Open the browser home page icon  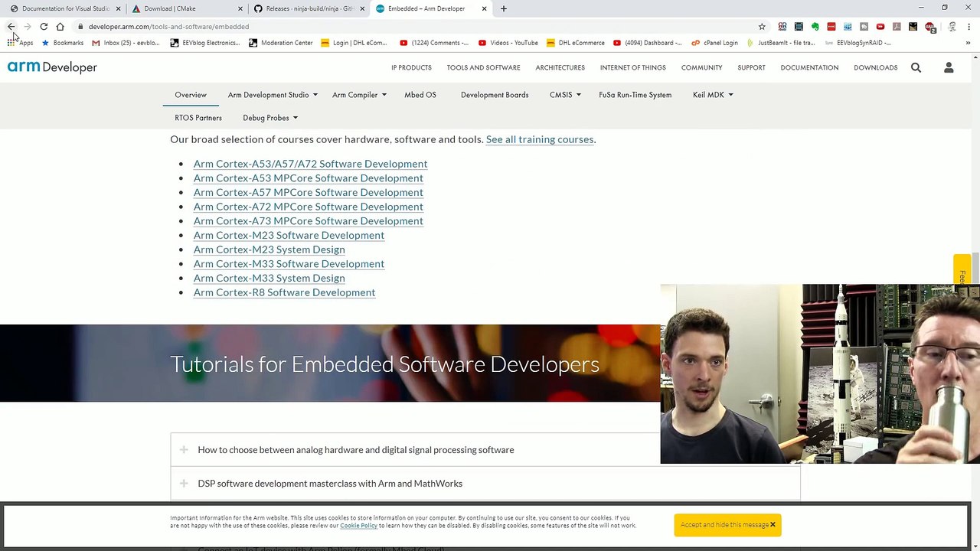[x=60, y=27]
